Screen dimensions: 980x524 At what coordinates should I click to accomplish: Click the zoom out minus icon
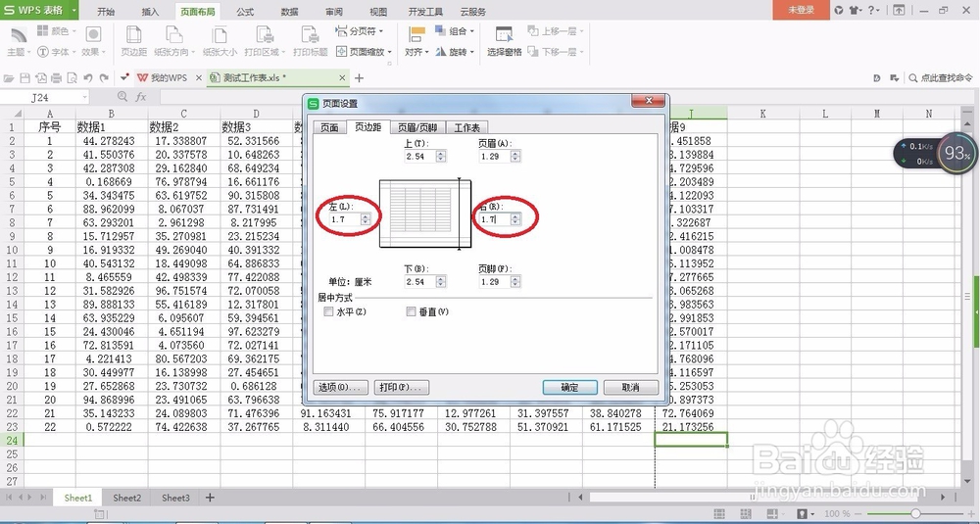(858, 514)
